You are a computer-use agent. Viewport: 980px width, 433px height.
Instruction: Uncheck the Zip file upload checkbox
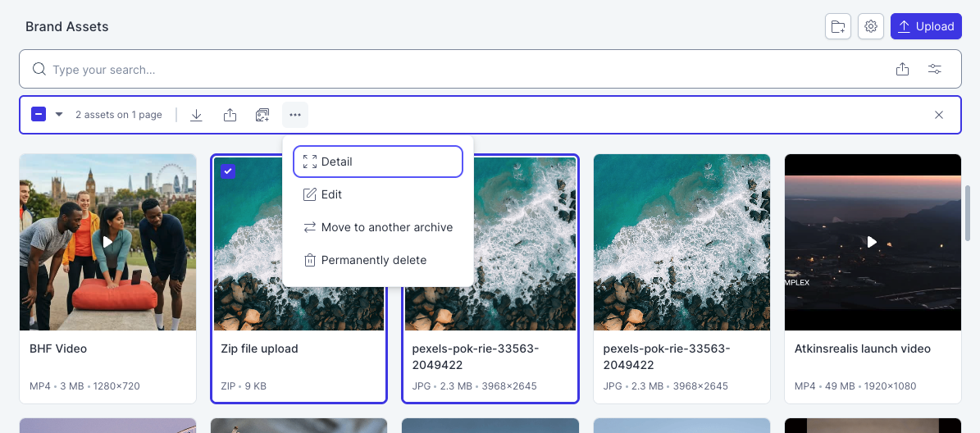(x=228, y=171)
